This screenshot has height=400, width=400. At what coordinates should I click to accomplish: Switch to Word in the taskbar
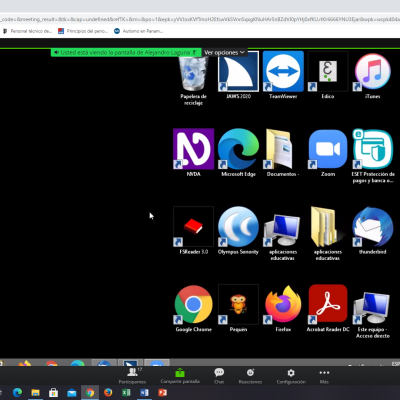click(x=144, y=393)
